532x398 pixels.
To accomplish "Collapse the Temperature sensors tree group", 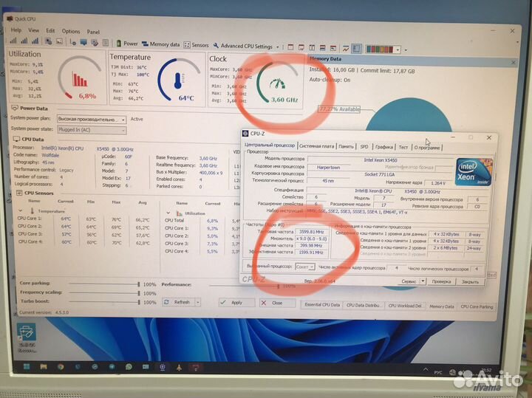I will 21,210.
